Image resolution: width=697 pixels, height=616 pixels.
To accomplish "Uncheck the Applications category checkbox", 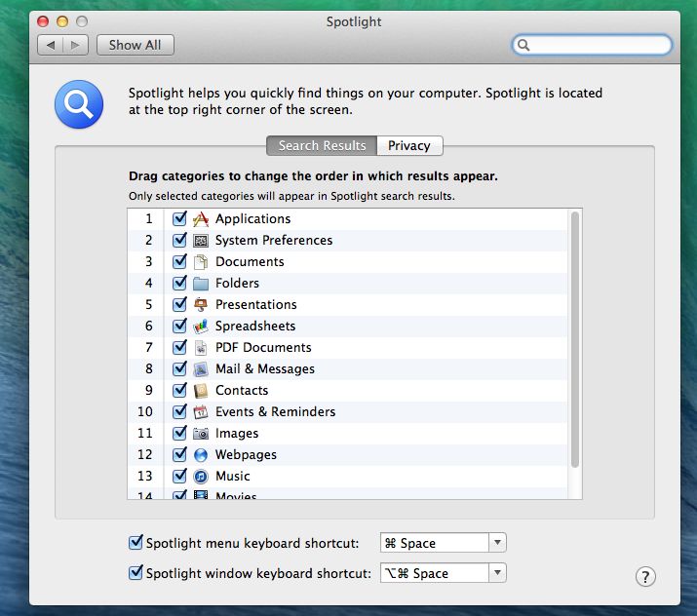I will [x=179, y=218].
